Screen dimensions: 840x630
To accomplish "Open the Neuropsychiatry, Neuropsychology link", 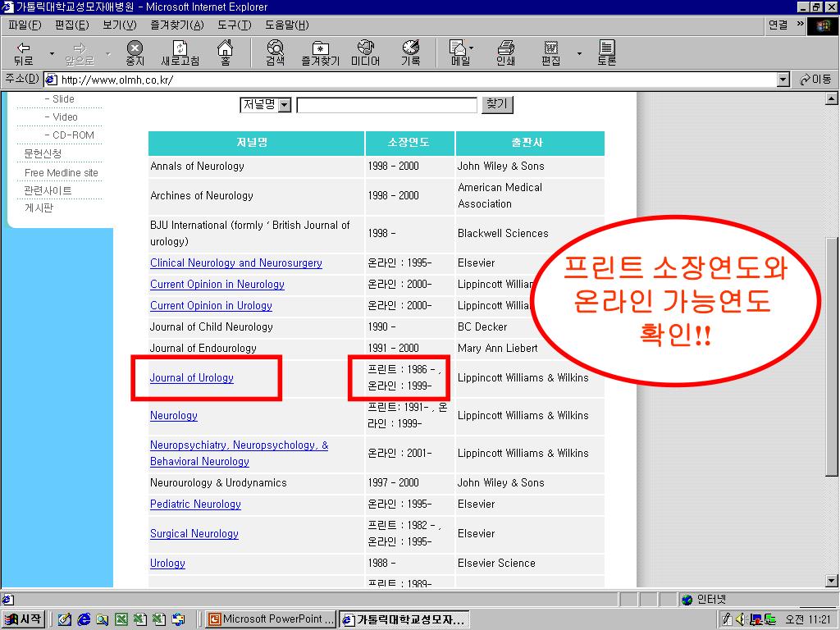I will coord(239,453).
